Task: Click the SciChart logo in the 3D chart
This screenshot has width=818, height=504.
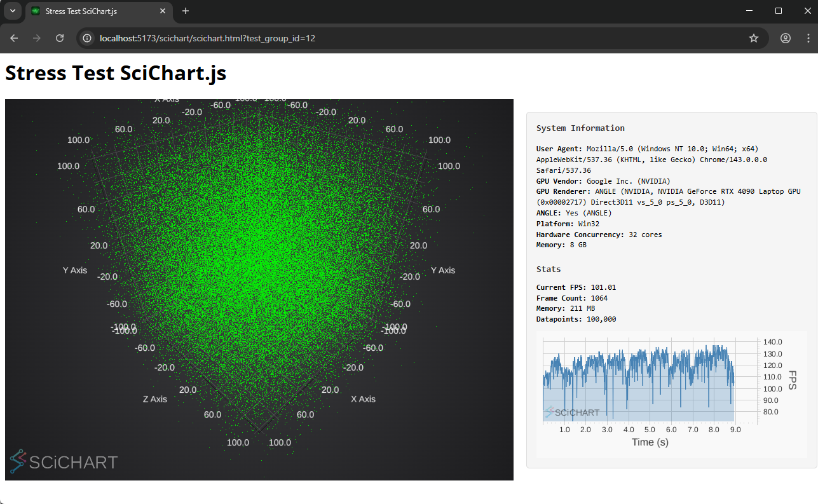Action: pyautogui.click(x=64, y=461)
